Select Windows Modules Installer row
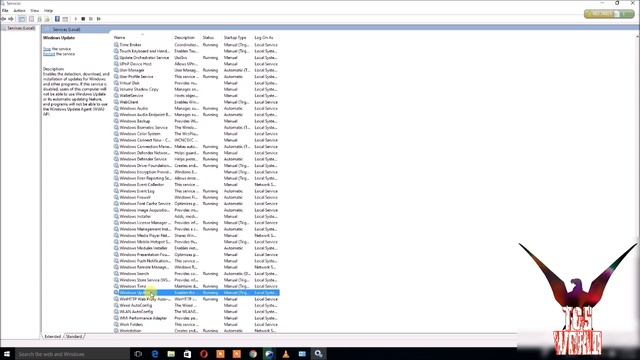 click(x=196, y=248)
